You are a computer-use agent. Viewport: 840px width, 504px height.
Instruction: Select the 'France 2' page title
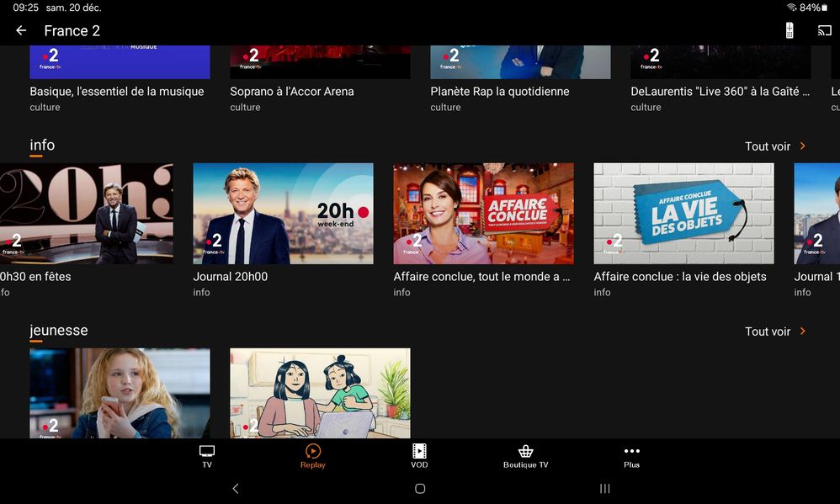pyautogui.click(x=72, y=31)
